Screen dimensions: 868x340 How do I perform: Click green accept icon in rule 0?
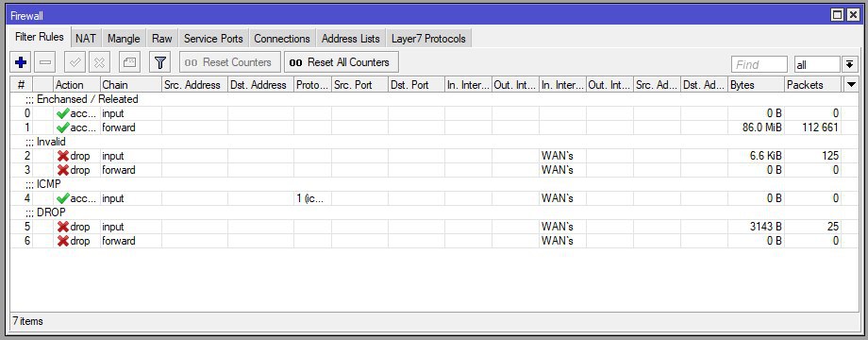point(62,113)
